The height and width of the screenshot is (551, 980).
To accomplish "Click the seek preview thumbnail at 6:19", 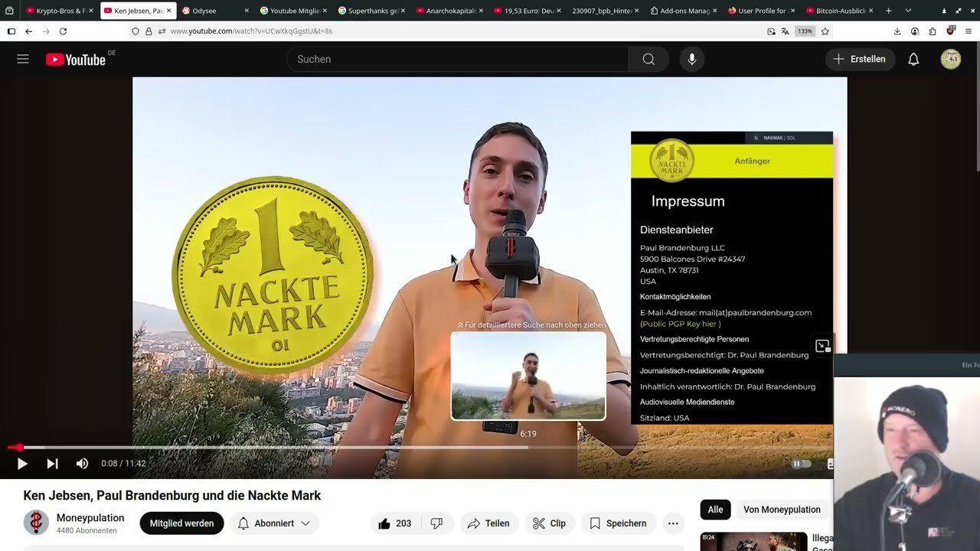I will (x=528, y=376).
